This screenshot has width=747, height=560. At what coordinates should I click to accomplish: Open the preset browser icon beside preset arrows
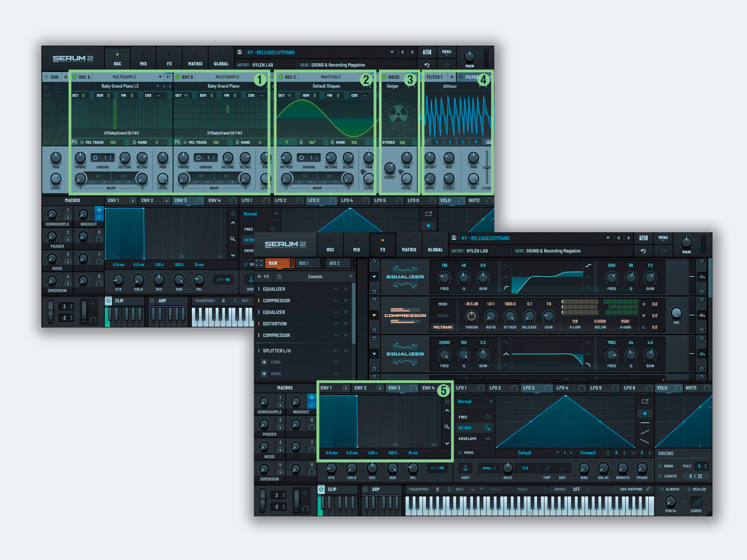(643, 238)
